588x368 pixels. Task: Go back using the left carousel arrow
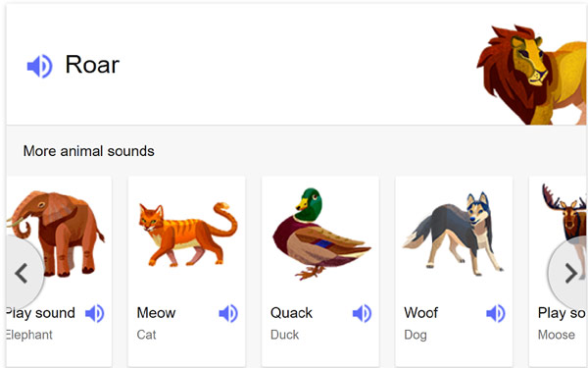tap(23, 273)
